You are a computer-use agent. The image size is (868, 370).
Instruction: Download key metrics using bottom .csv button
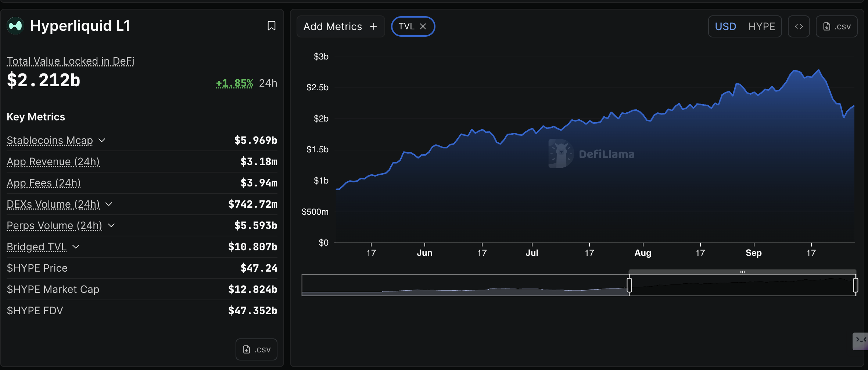point(257,349)
